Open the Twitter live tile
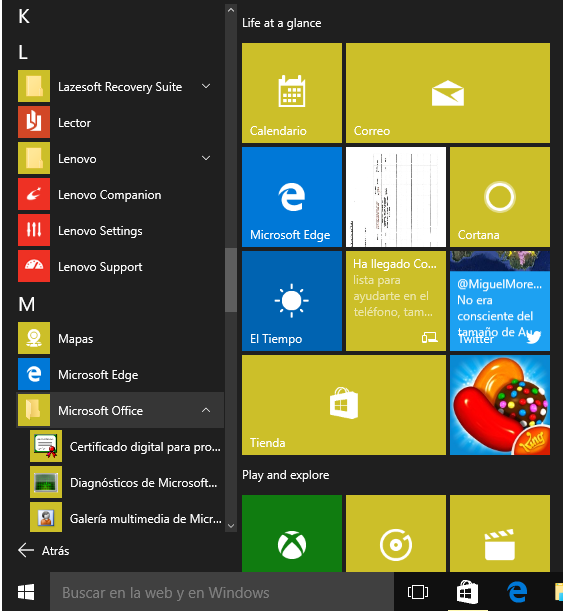Image resolution: width=563 pixels, height=611 pixels. coord(500,301)
